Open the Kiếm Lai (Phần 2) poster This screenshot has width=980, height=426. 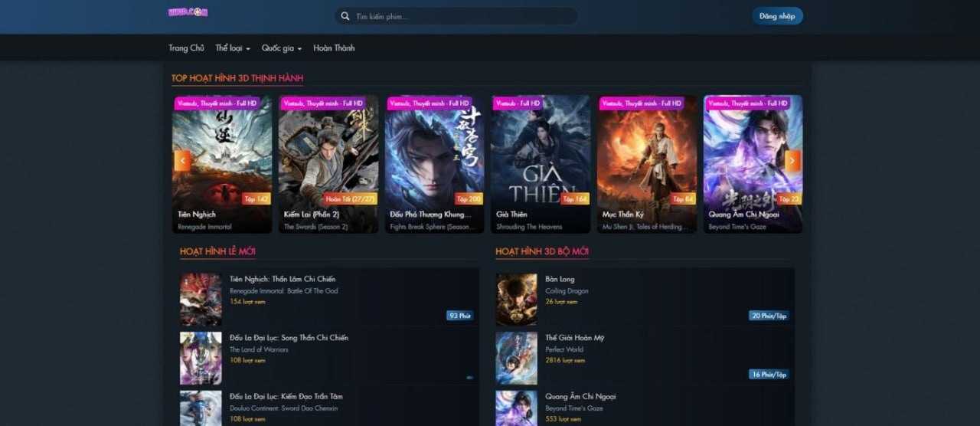[328, 164]
